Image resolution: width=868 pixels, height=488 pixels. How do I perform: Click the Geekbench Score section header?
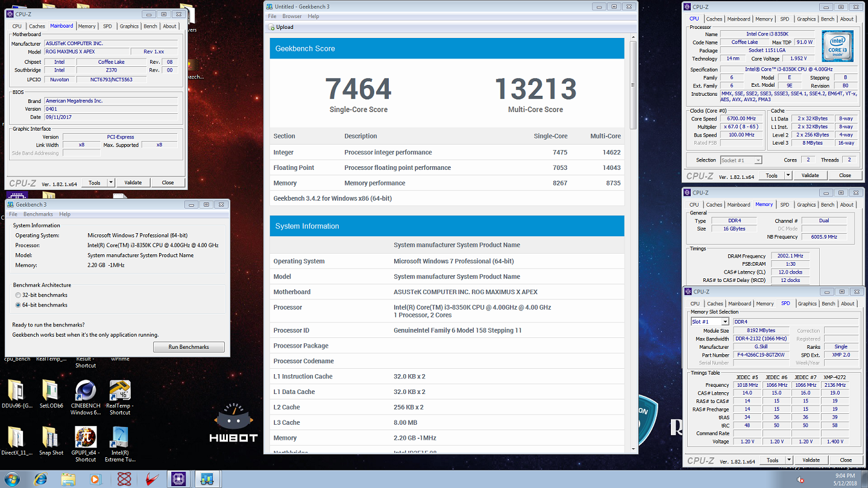447,48
